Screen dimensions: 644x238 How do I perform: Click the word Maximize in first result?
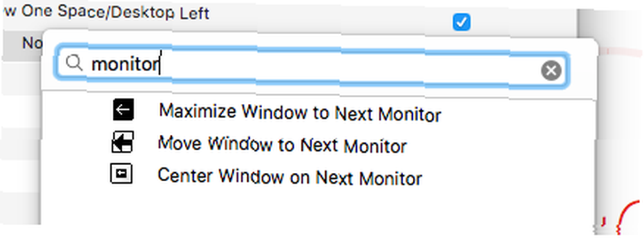(x=198, y=111)
